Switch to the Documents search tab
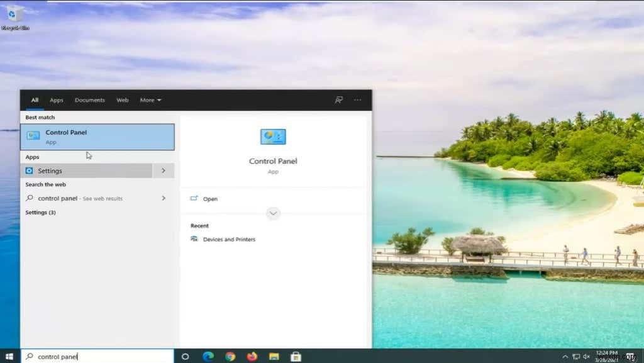This screenshot has width=644, height=363. tap(89, 100)
